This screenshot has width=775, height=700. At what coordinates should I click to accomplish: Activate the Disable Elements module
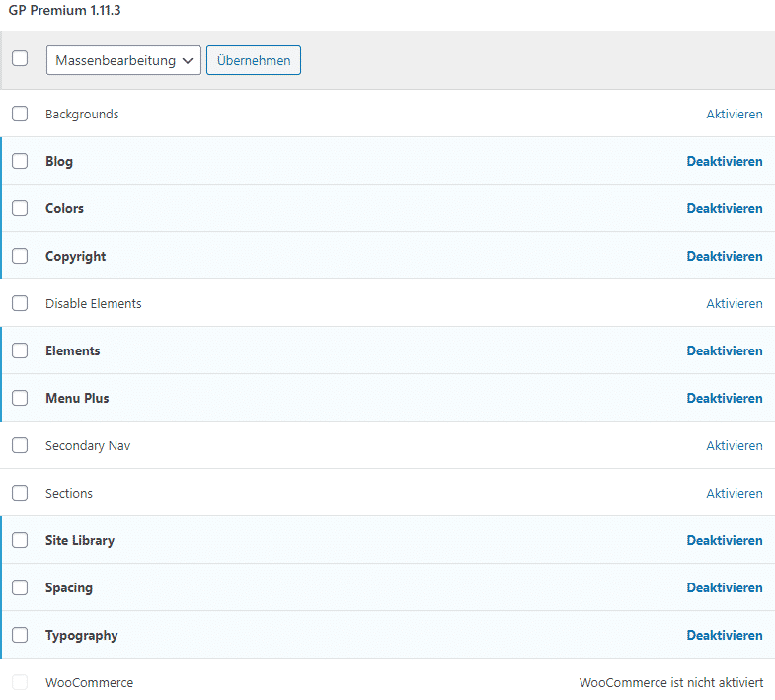(x=734, y=304)
